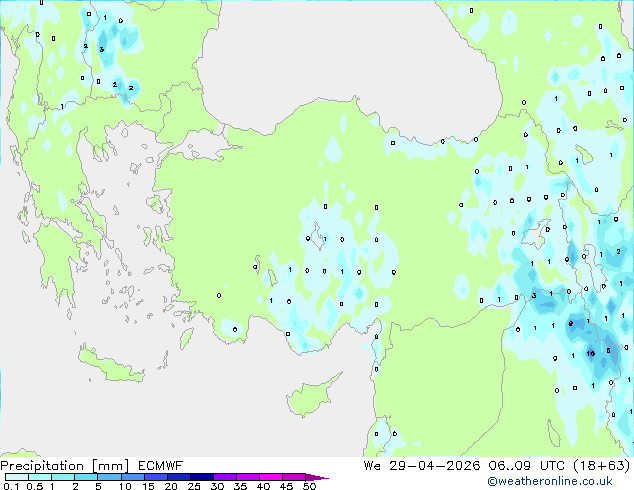Click the 0.1–0.5 mm palest legend swatch
Viewport: 634px width, 490px height.
(17, 477)
